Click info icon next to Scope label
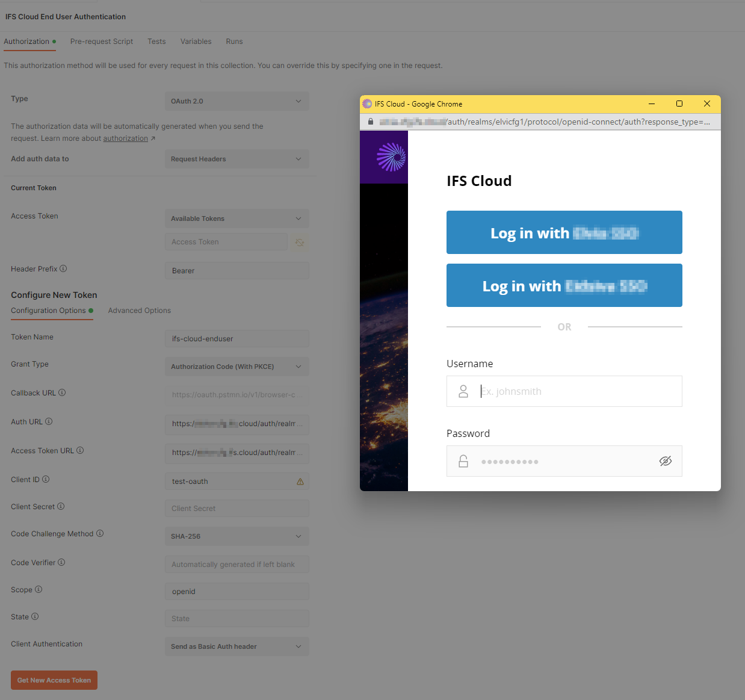Screen dimensions: 745x700 [x=39, y=589]
